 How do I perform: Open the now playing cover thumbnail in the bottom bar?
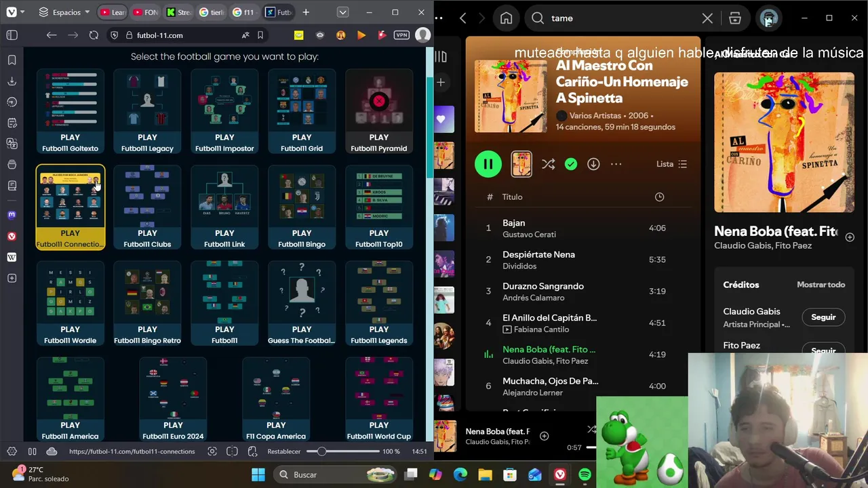(446, 436)
